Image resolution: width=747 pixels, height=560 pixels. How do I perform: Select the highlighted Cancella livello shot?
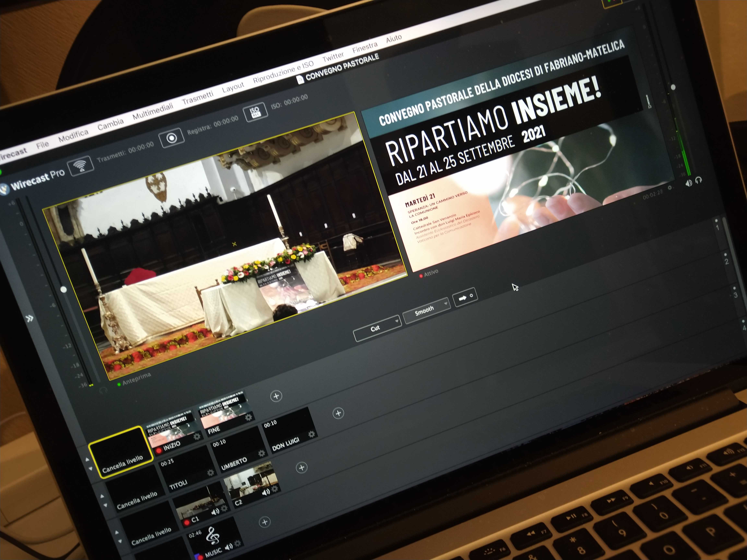(x=121, y=452)
